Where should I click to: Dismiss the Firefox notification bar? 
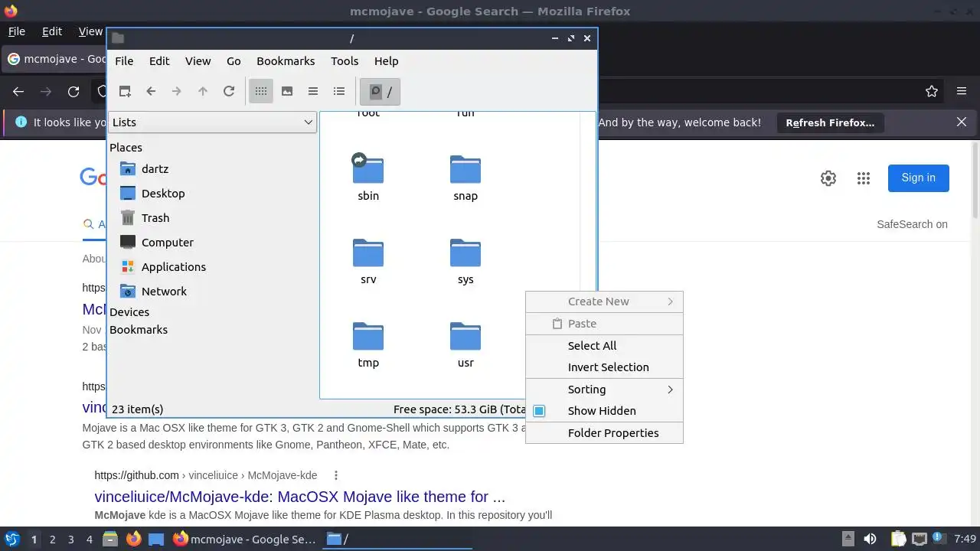[962, 122]
